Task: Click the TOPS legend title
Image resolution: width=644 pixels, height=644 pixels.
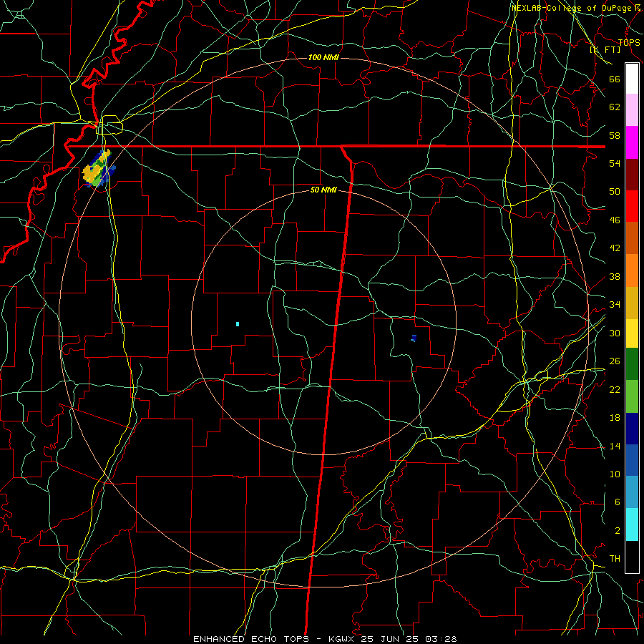Action: (629, 42)
